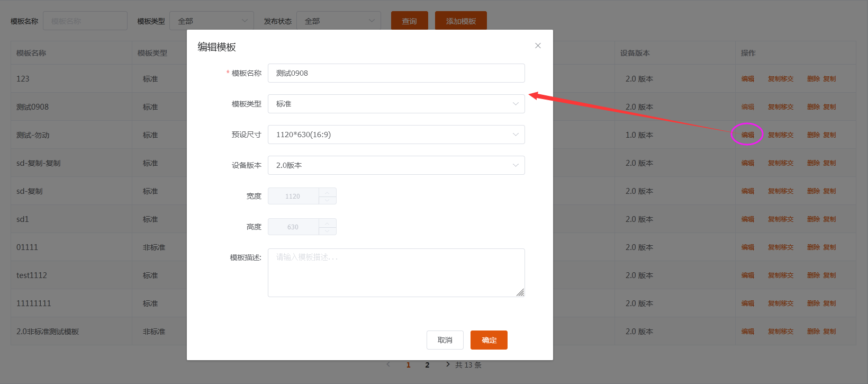
Task: Click the 宽度 increase arrow
Action: tap(328, 192)
